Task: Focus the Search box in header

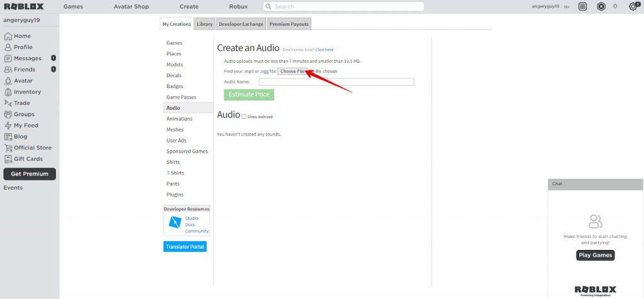Action: point(343,6)
